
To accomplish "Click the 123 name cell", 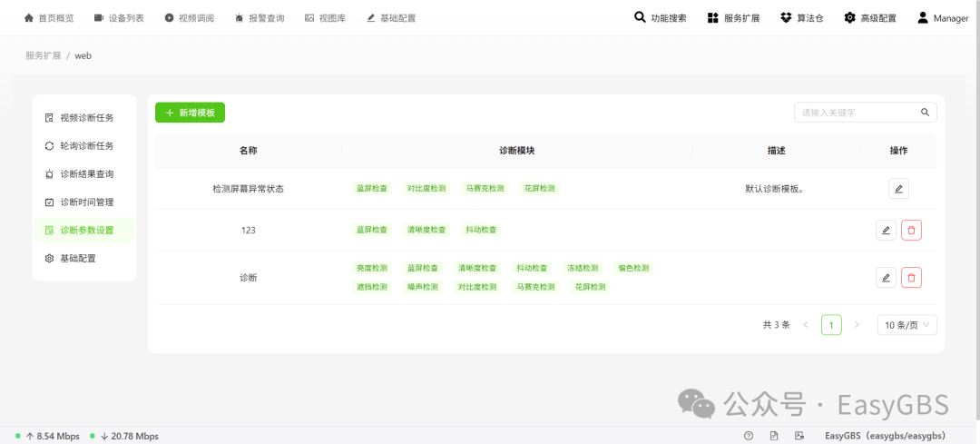I will tap(248, 230).
